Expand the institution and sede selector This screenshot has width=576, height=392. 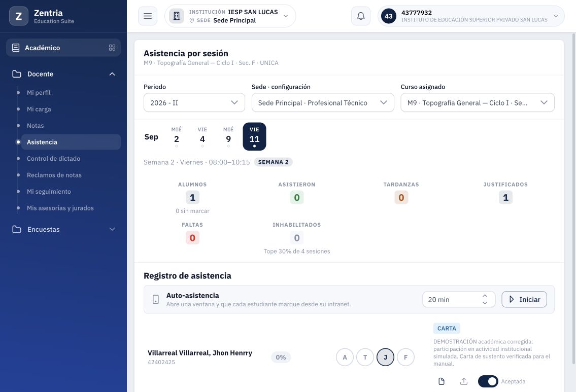point(230,16)
